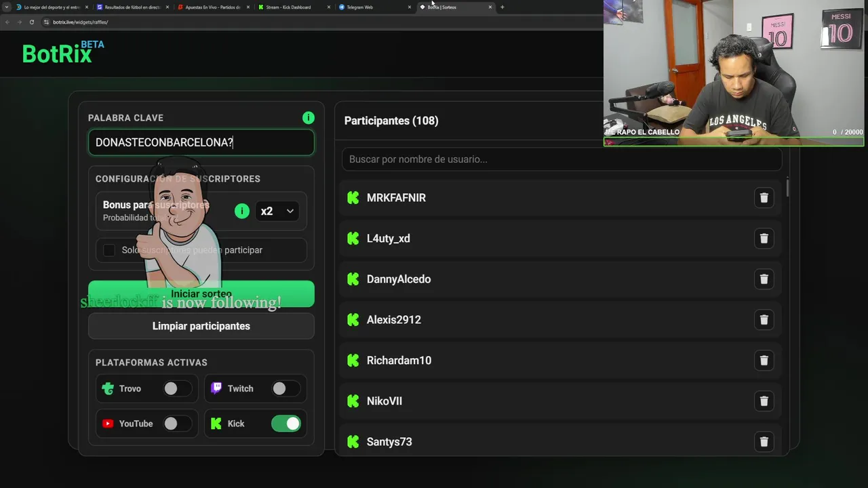
Task: Click Kick logo beside Santys73
Action: pos(353,442)
